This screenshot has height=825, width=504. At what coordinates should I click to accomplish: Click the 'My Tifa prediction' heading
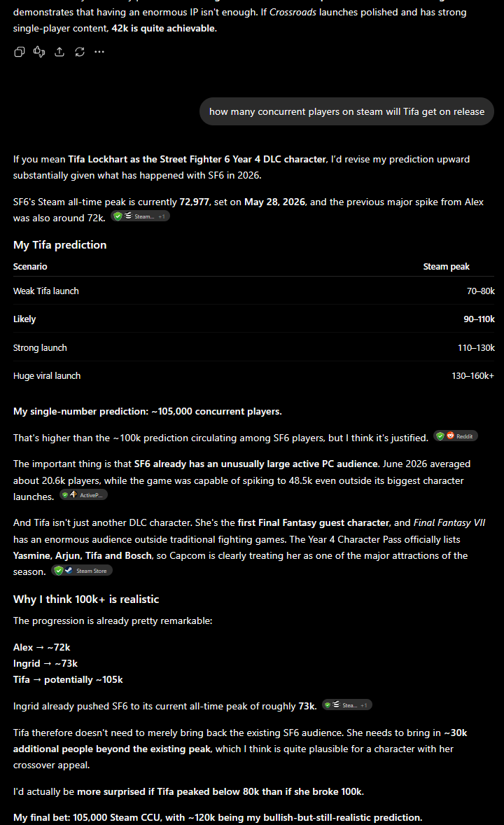click(x=60, y=245)
